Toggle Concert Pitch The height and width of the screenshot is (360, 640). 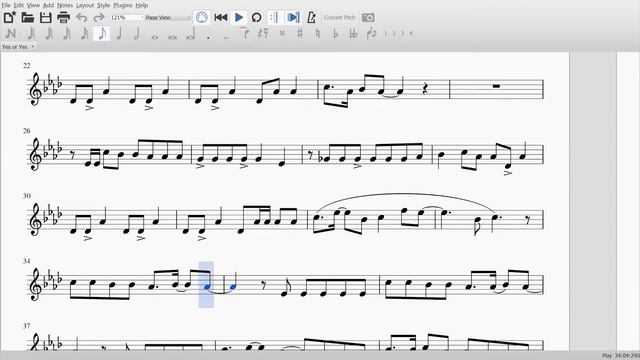click(339, 18)
